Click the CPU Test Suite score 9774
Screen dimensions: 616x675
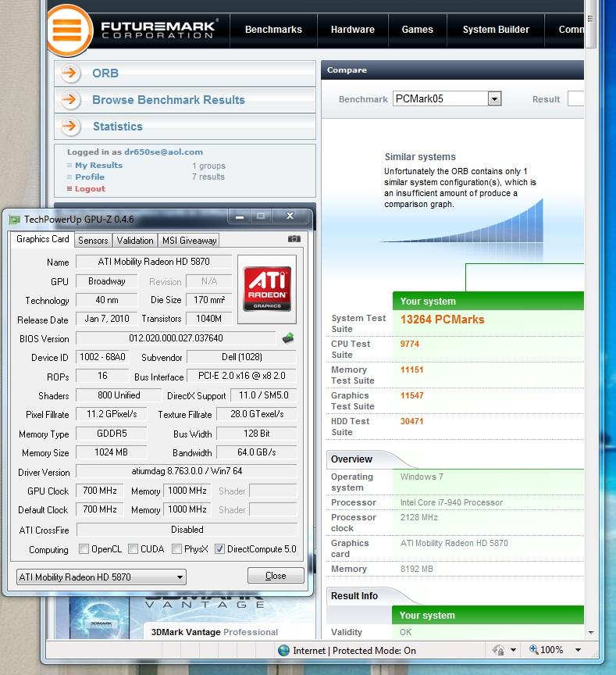[x=410, y=344]
